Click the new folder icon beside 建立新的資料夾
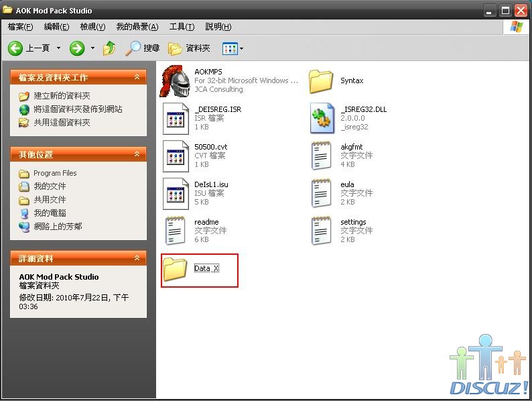 pyautogui.click(x=23, y=97)
